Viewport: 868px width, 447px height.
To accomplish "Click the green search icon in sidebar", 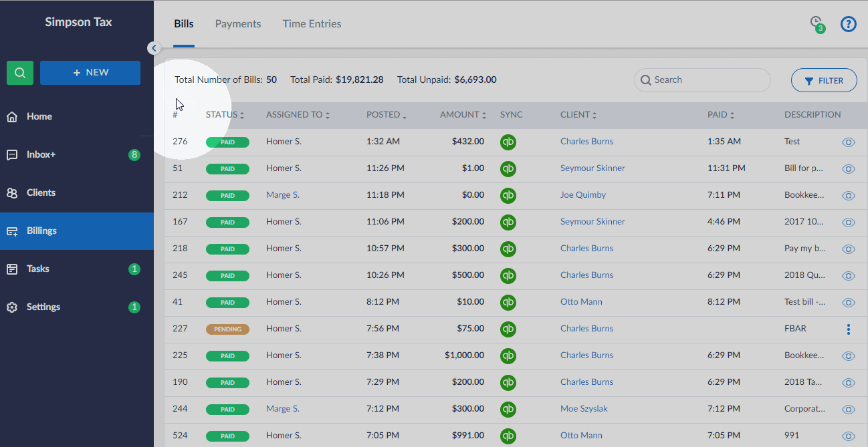I will click(x=20, y=73).
